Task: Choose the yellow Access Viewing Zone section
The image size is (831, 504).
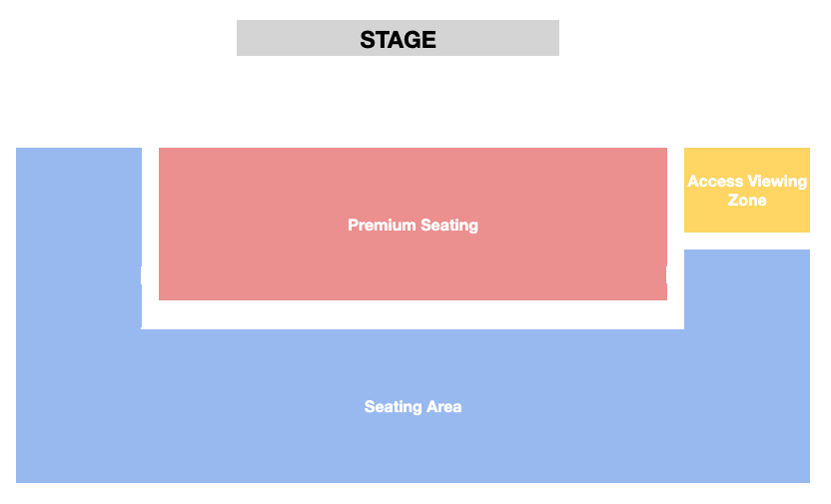Action: pos(747,190)
